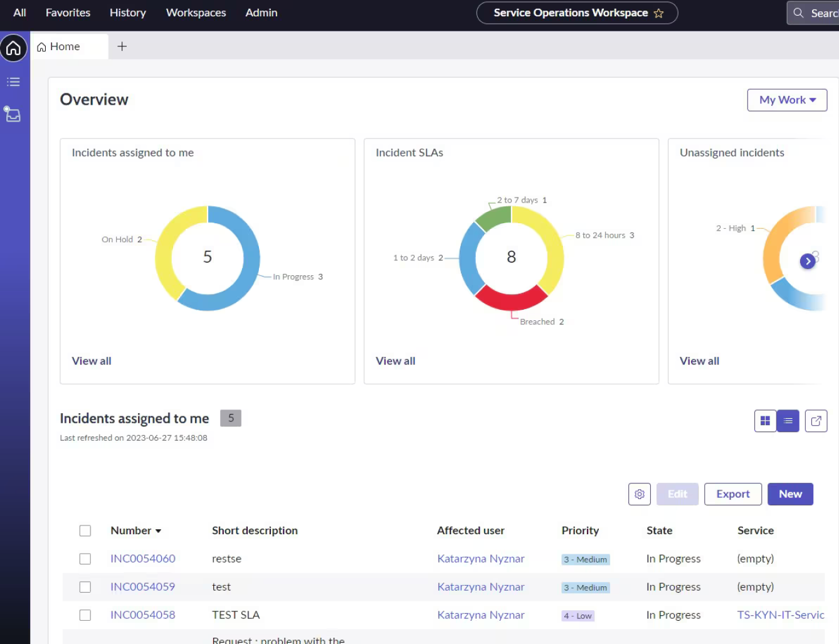
Task: Select checkbox for INC0054060
Action: pos(85,559)
